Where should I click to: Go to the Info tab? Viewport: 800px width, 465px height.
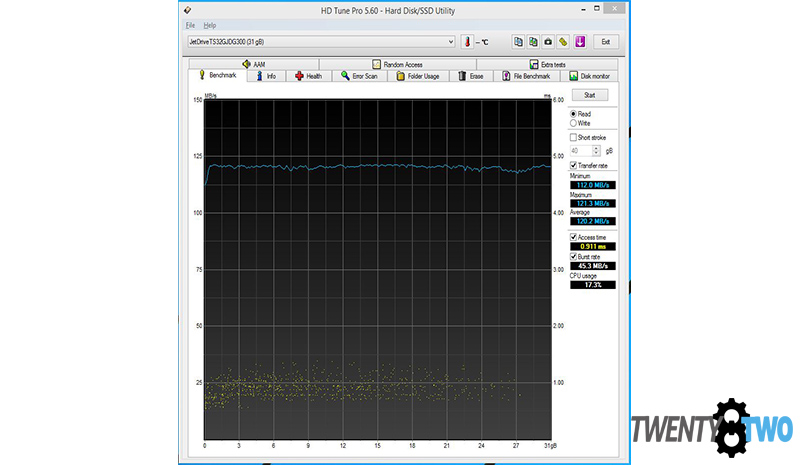click(x=266, y=76)
